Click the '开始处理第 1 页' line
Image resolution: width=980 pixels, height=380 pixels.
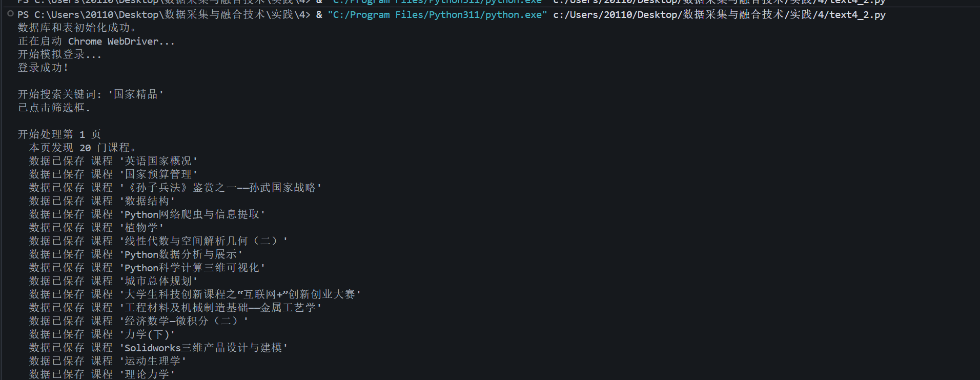pos(59,134)
